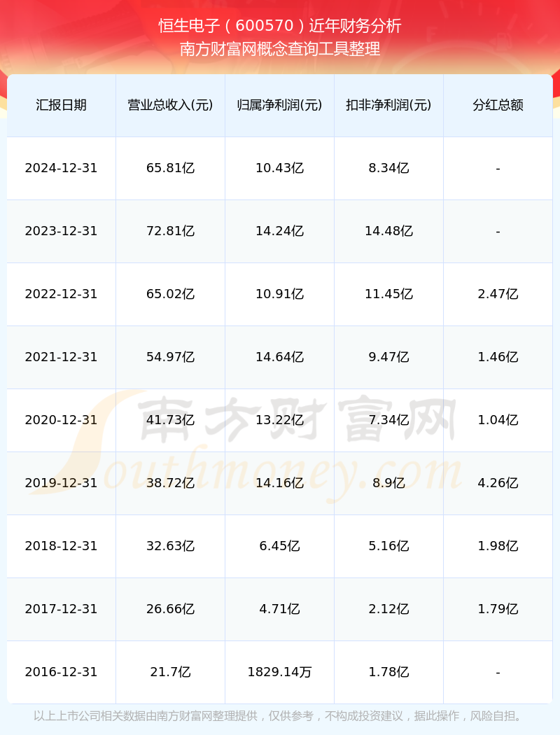
Task: Click the date cell 2018-12-31
Action: tap(62, 546)
